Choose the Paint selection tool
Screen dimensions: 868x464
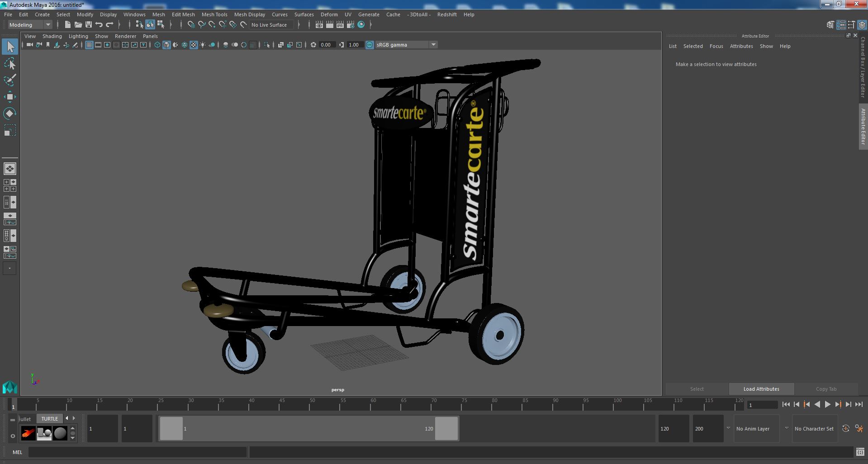coord(10,80)
